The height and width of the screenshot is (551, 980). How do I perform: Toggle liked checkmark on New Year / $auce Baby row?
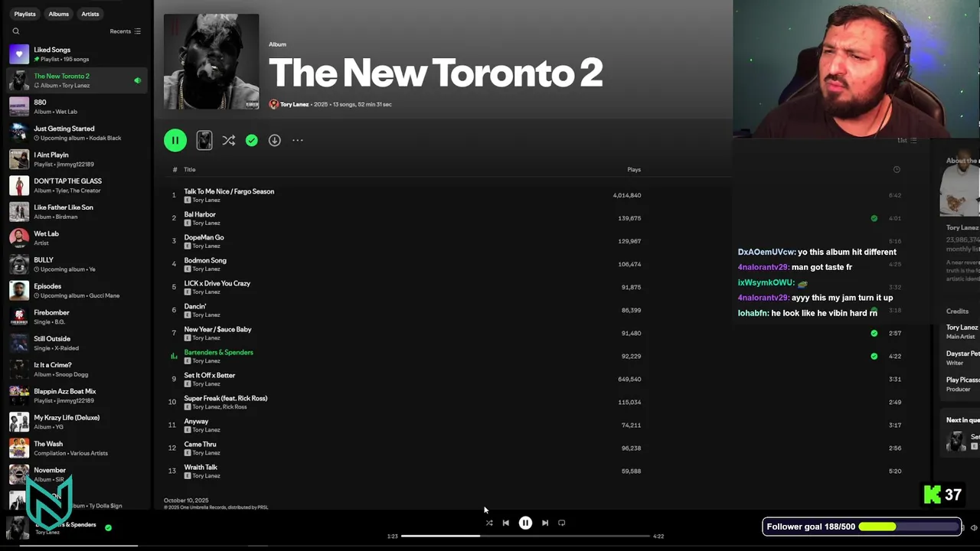pyautogui.click(x=874, y=333)
